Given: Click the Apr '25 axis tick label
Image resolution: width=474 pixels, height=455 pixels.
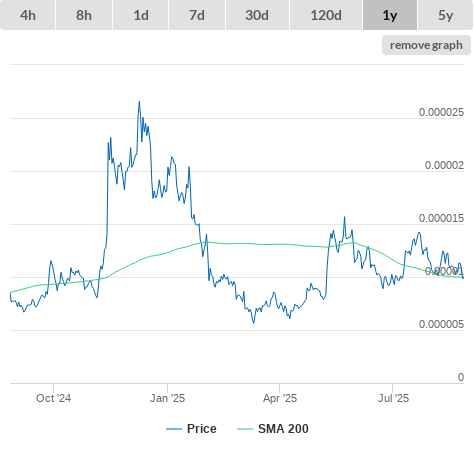Looking at the screenshot, I should (280, 398).
